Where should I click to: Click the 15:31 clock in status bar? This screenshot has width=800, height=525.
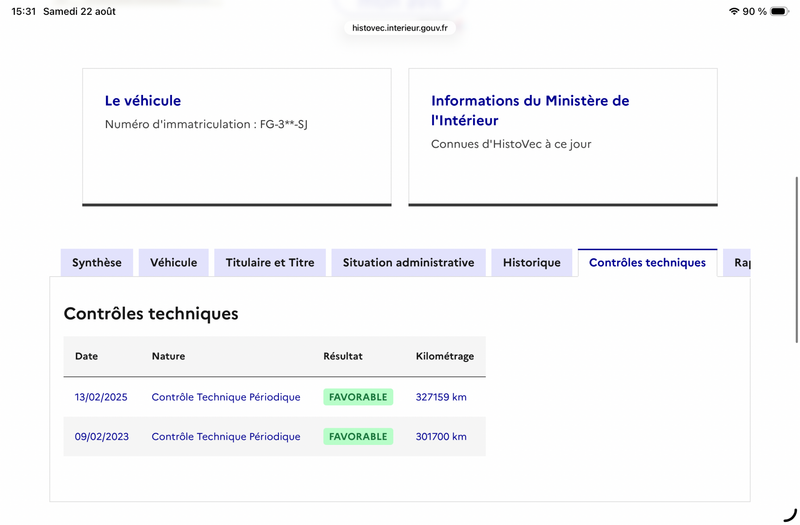pyautogui.click(x=23, y=11)
